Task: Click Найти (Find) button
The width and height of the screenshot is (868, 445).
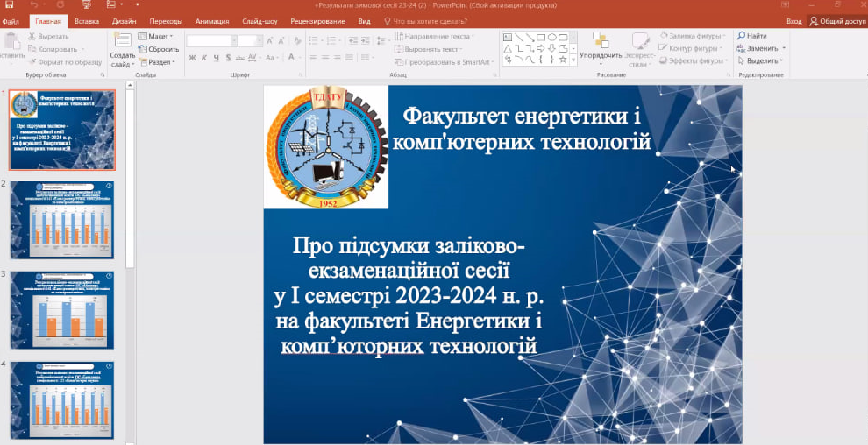Action: (751, 36)
